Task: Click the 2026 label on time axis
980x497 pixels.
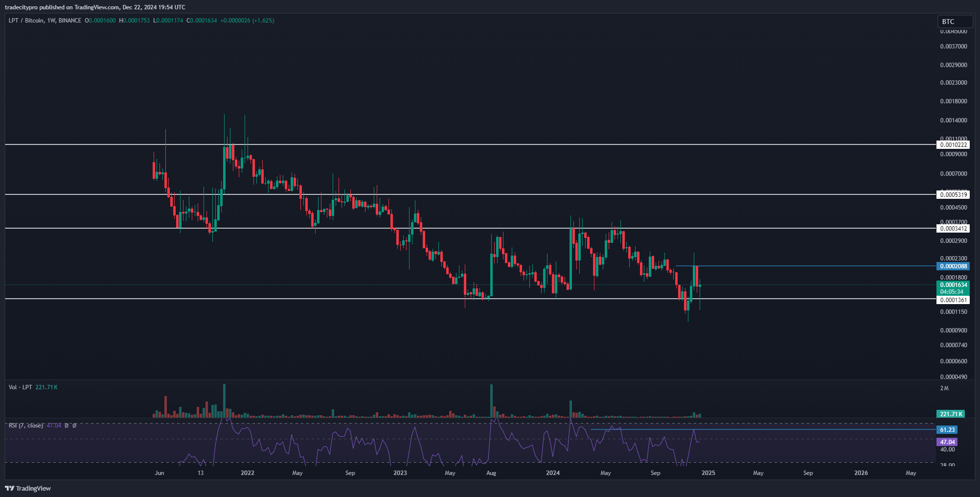Action: pyautogui.click(x=861, y=473)
